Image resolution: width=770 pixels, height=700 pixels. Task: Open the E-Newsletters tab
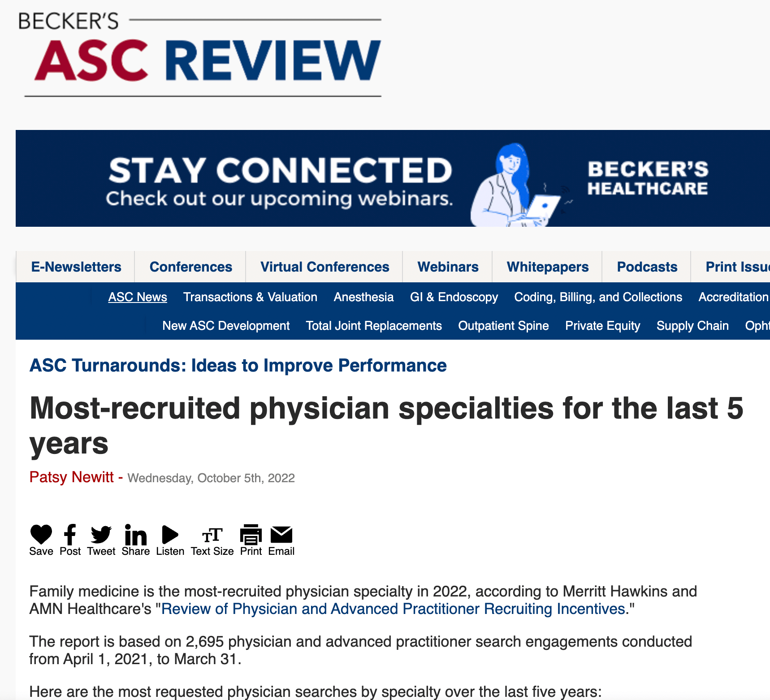click(x=76, y=267)
